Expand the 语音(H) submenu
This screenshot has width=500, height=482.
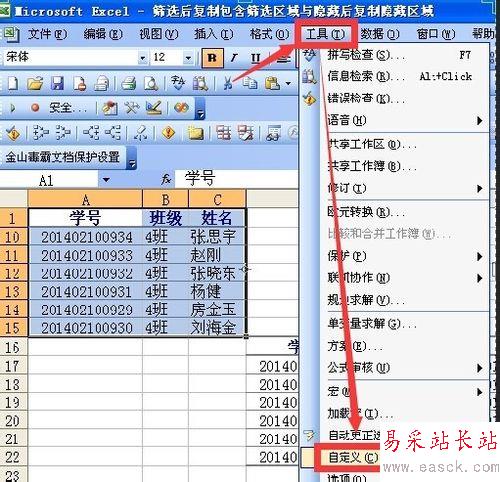(x=395, y=120)
